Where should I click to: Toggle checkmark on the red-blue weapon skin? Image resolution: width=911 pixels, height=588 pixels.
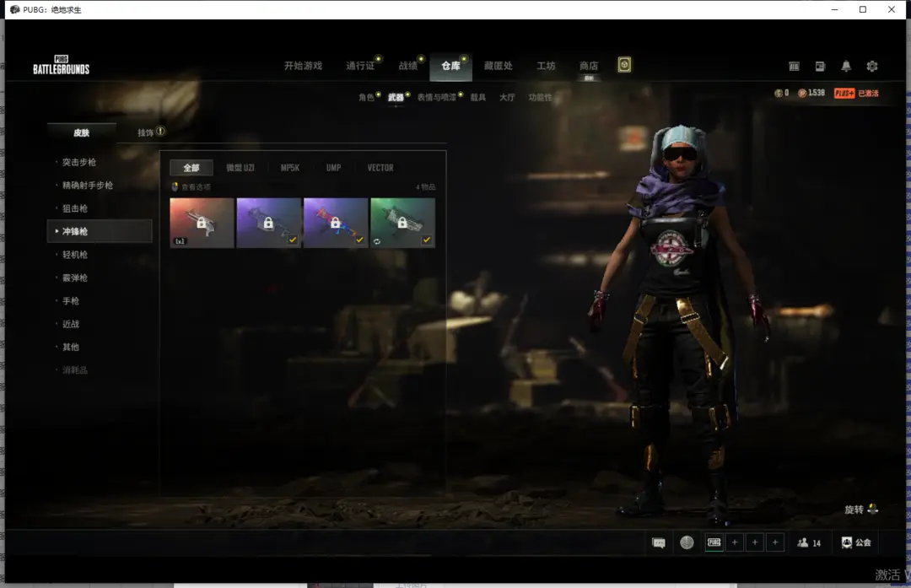pyautogui.click(x=359, y=240)
